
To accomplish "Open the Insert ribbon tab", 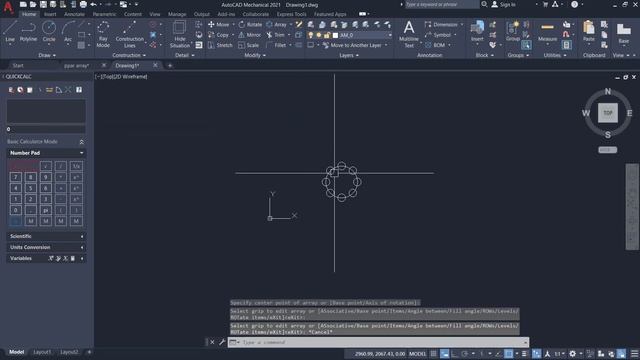I will (x=50, y=14).
